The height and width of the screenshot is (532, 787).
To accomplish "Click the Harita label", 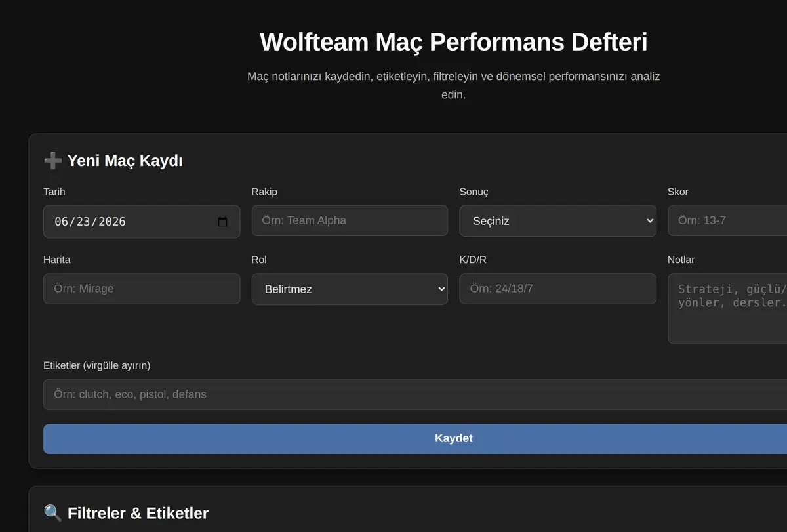I will (x=57, y=260).
